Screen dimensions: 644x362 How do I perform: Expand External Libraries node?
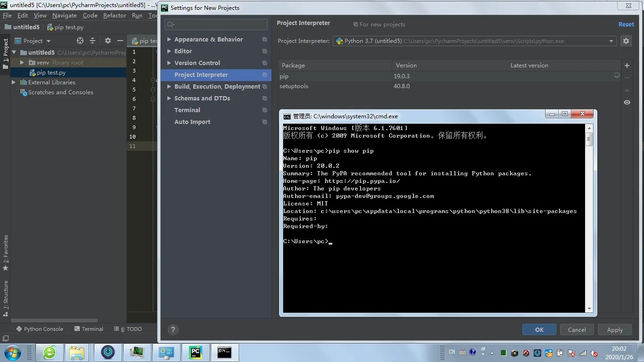point(14,82)
